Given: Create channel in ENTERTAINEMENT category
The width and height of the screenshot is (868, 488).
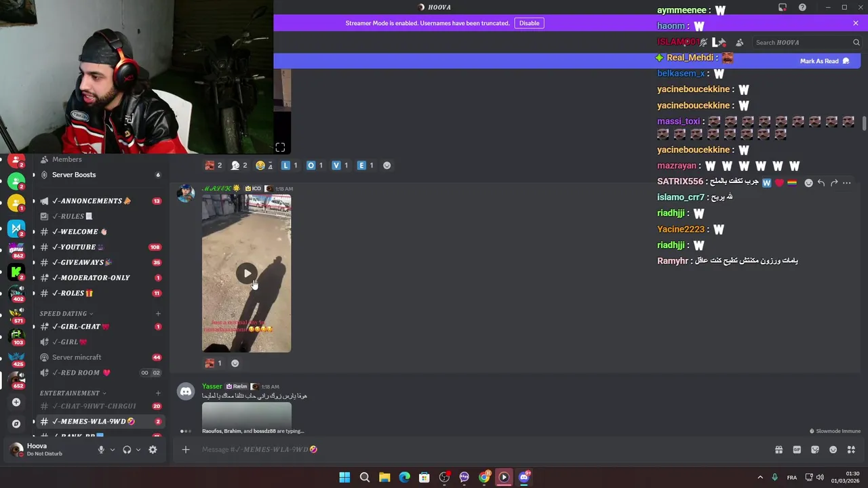Looking at the screenshot, I should click(158, 393).
